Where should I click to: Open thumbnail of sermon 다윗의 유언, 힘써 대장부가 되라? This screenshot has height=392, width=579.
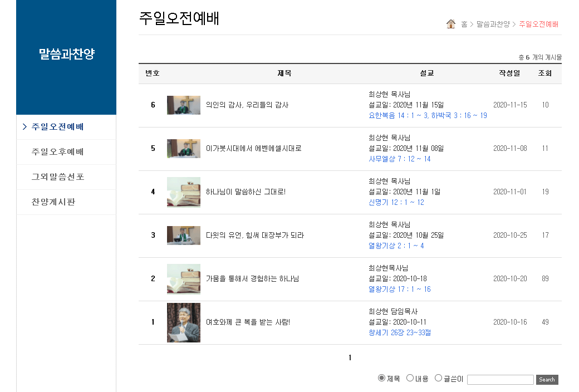pyautogui.click(x=184, y=236)
